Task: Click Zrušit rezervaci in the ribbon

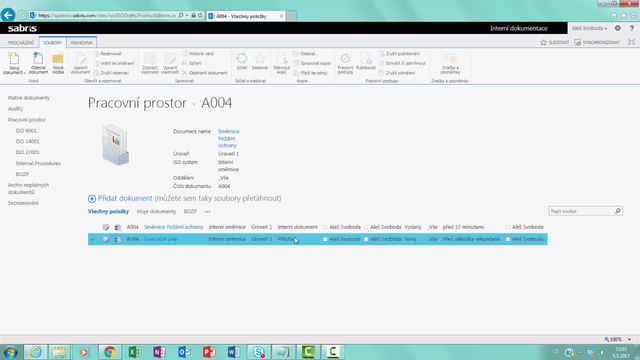Action: [111, 73]
